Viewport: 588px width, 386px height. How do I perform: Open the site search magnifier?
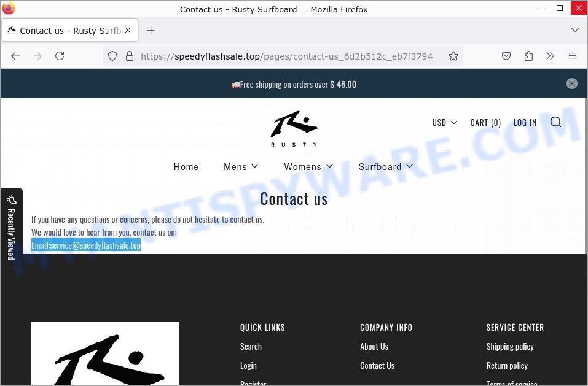(x=555, y=122)
